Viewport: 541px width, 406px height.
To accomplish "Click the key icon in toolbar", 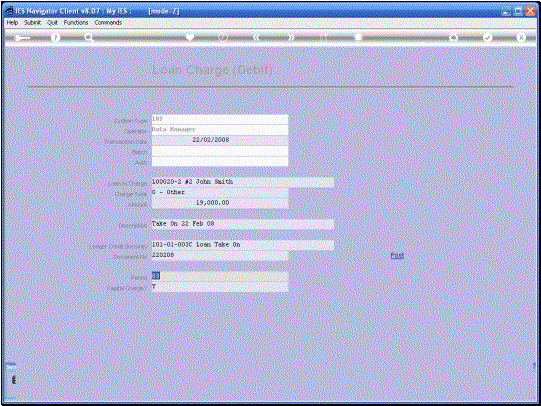I will click(x=22, y=38).
